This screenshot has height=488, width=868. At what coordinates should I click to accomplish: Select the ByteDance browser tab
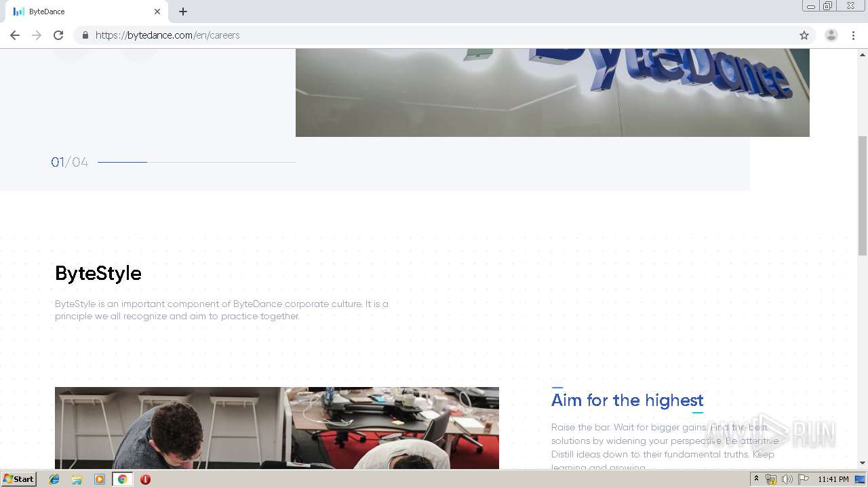[x=86, y=12]
